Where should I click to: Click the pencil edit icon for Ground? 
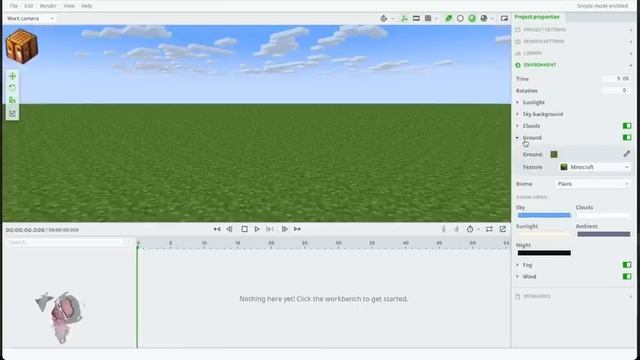[627, 154]
